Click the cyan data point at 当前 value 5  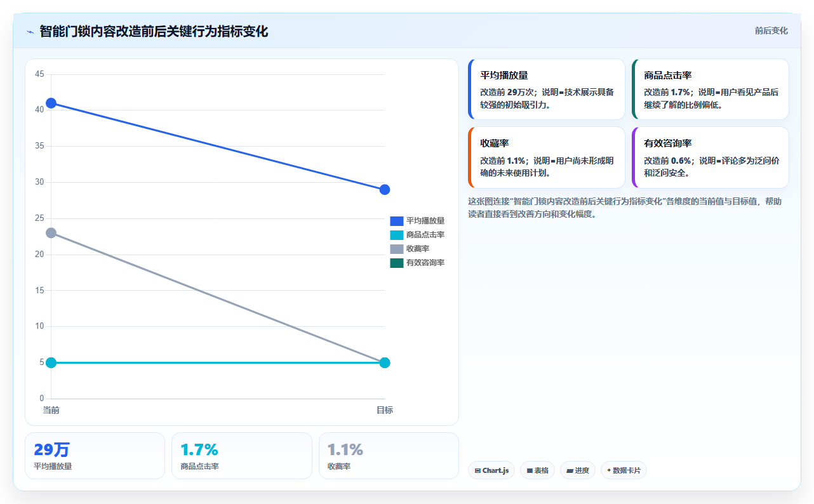pyautogui.click(x=51, y=362)
